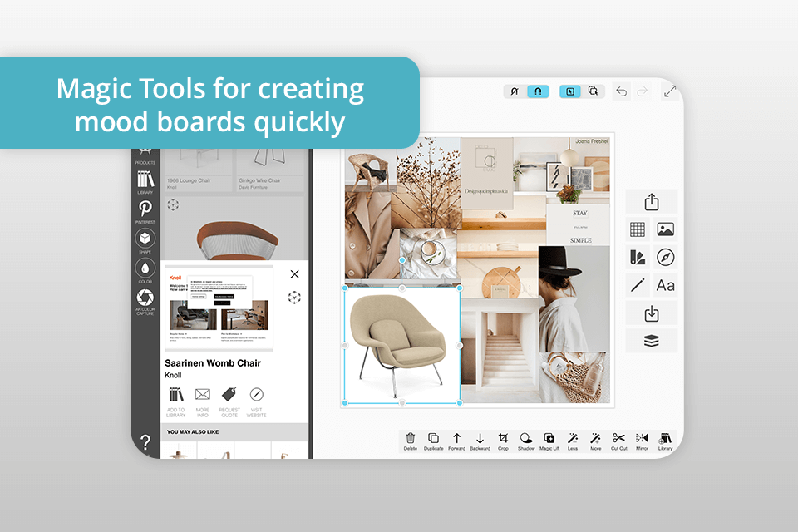The height and width of the screenshot is (532, 798).
Task: Open the help question mark
Action: point(145,442)
